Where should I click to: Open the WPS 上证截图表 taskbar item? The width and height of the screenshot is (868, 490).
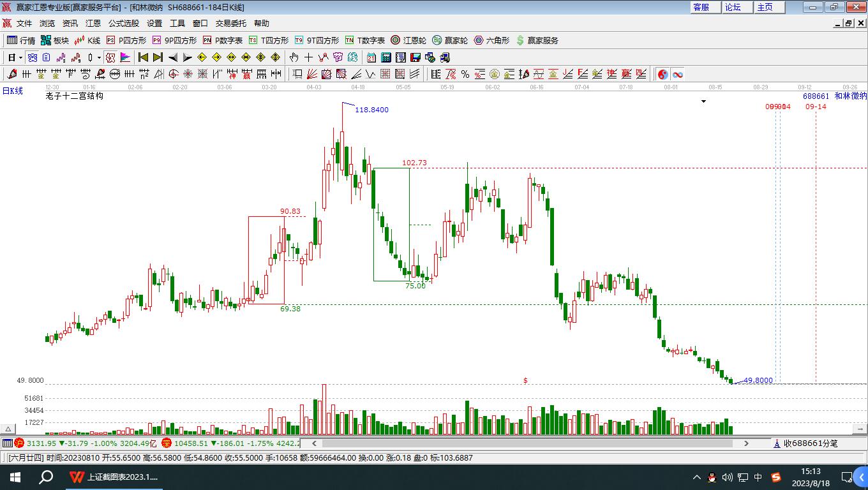115,477
